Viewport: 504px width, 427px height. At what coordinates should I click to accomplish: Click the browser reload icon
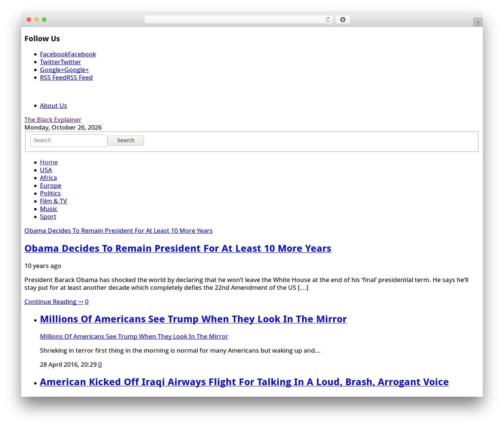click(328, 20)
